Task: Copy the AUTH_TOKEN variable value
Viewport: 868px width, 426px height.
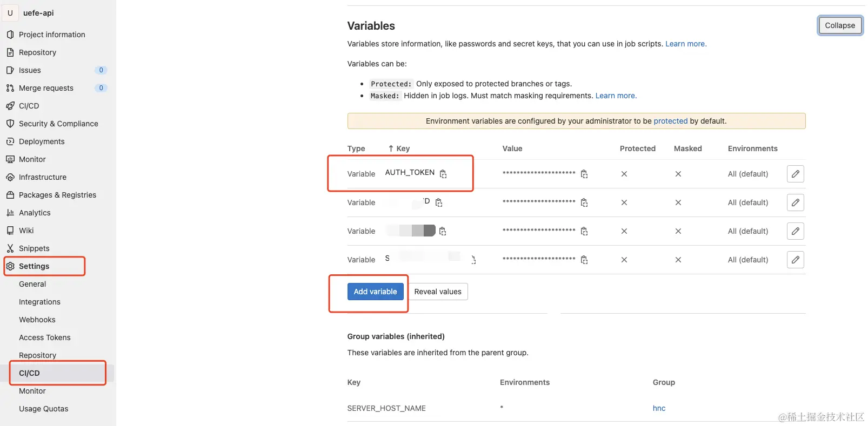Action: (x=584, y=174)
